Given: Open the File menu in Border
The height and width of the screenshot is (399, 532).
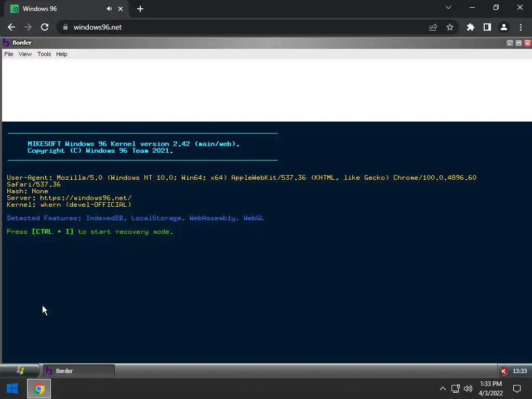Looking at the screenshot, I should click(8, 54).
